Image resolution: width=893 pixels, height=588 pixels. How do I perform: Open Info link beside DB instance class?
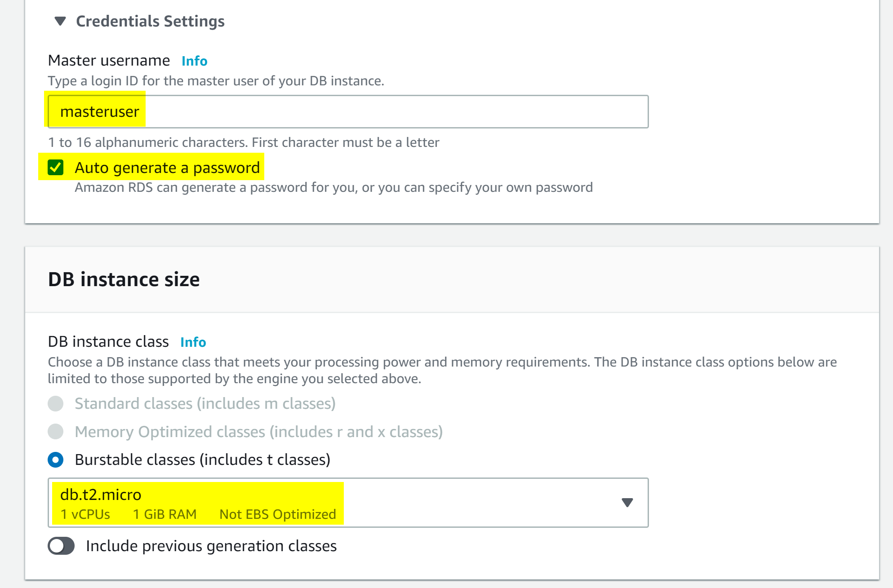click(x=193, y=342)
